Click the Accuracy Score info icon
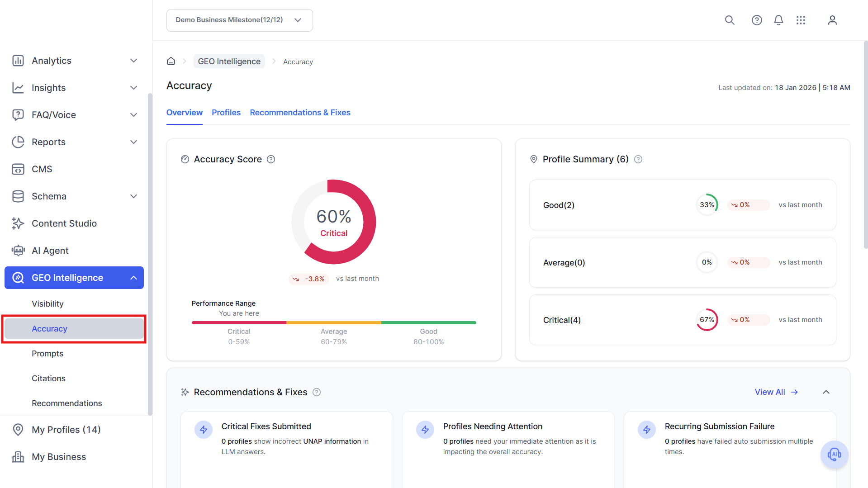This screenshot has width=868, height=488. coord(271,159)
